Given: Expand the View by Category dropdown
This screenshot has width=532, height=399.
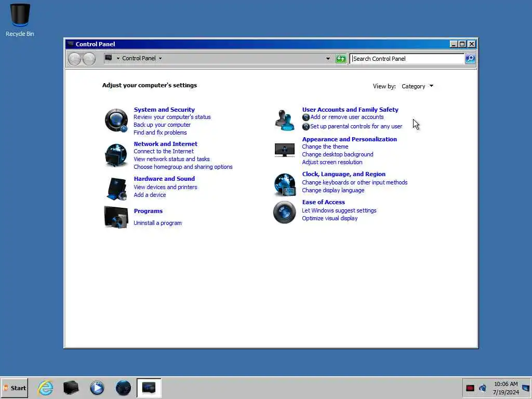Looking at the screenshot, I should [x=417, y=86].
